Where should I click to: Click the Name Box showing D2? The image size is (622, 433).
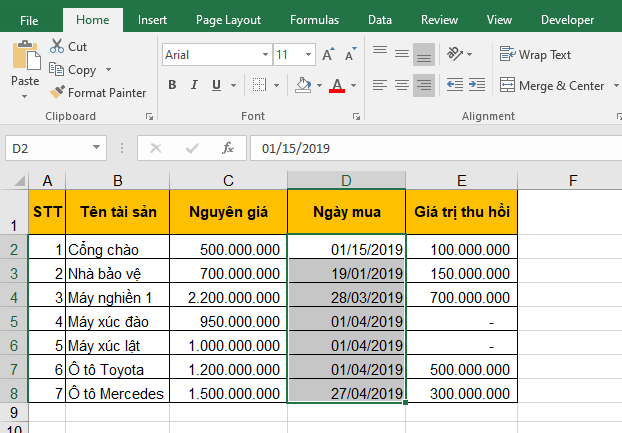(60, 148)
